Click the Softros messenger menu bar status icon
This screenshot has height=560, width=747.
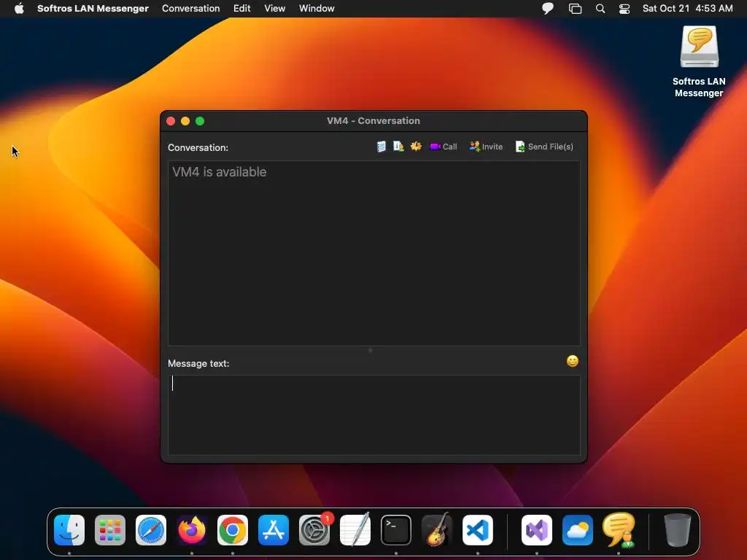(x=548, y=9)
